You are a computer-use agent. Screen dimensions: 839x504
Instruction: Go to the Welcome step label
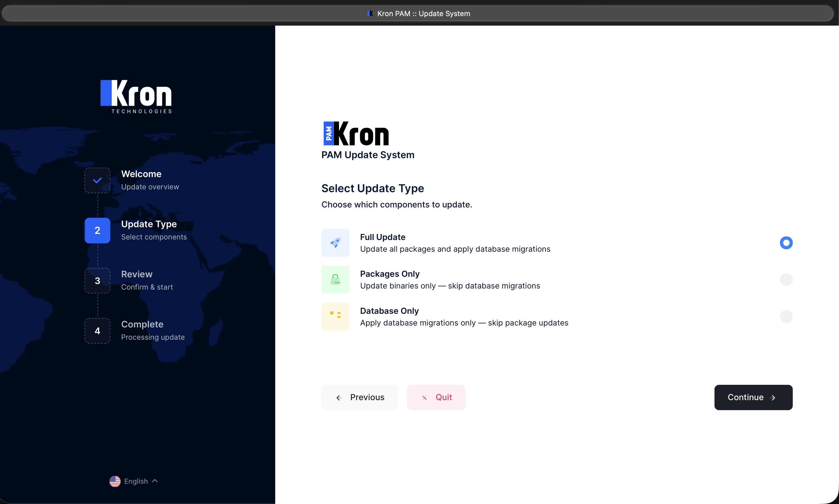pyautogui.click(x=141, y=174)
